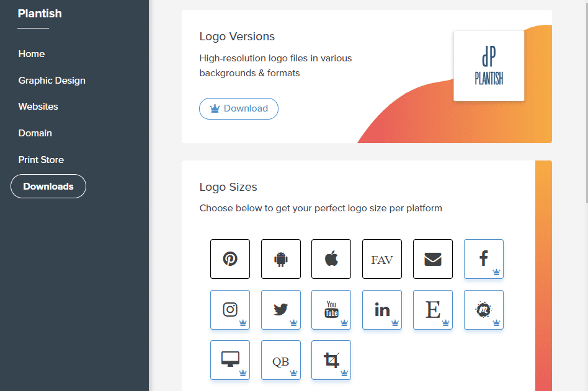
Task: Click the desktop monitor logo size icon
Action: (230, 360)
